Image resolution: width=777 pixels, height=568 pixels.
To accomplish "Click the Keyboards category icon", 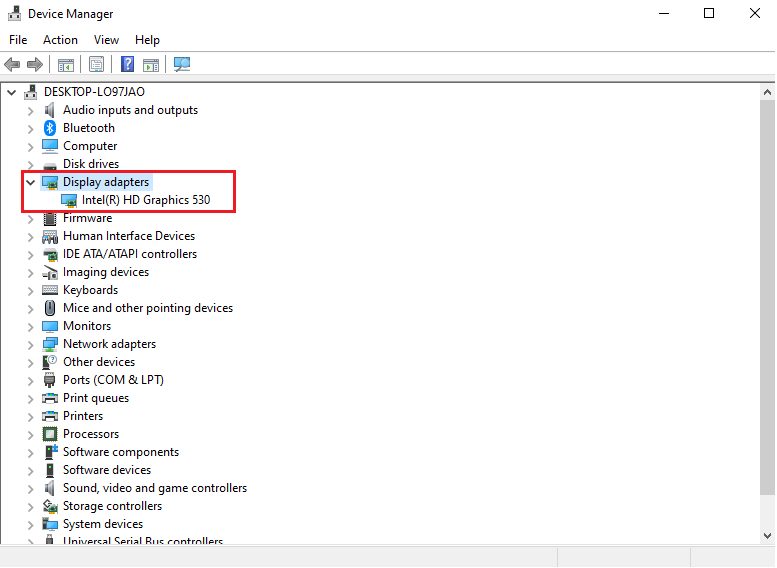I will [50, 290].
